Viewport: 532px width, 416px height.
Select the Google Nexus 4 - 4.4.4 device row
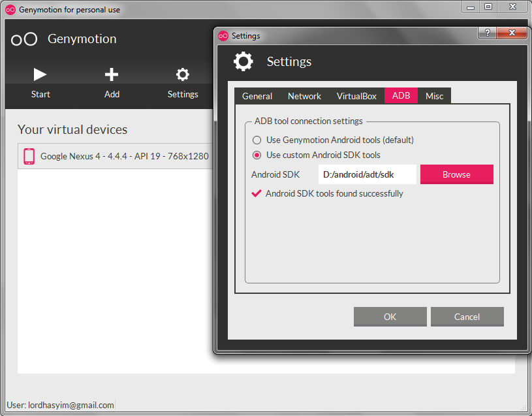pyautogui.click(x=116, y=156)
